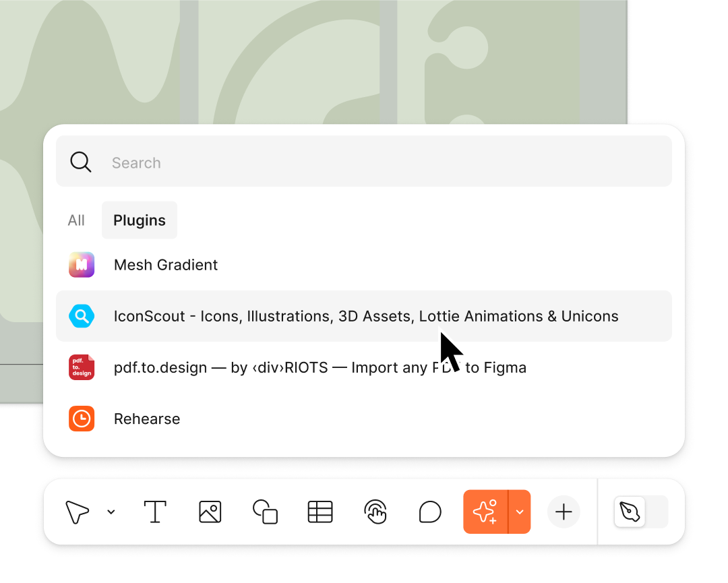This screenshot has height=583, width=728.
Task: Click the Mesh Gradient plugin icon
Action: [82, 265]
